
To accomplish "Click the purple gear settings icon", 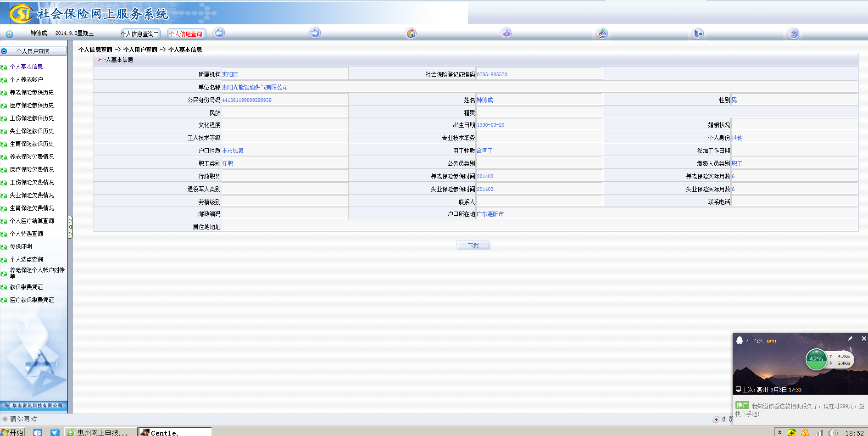I will (506, 34).
